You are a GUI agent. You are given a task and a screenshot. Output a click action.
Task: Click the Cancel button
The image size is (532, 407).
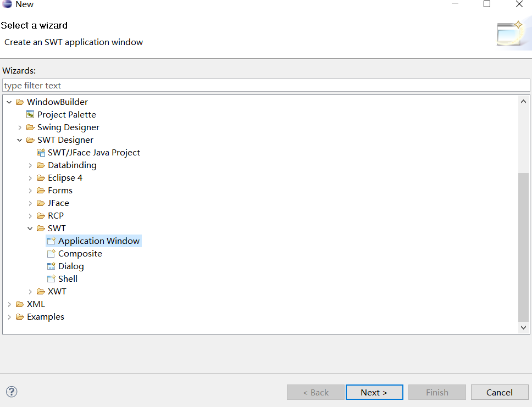pos(500,392)
